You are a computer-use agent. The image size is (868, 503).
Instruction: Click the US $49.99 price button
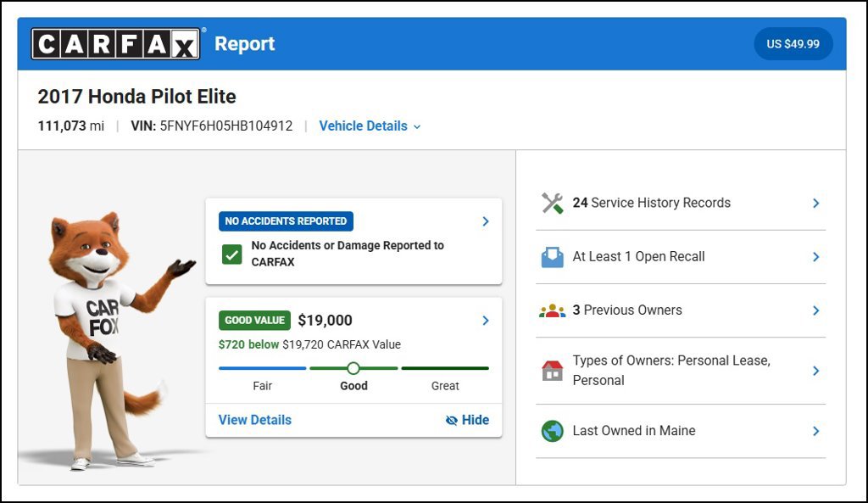793,44
